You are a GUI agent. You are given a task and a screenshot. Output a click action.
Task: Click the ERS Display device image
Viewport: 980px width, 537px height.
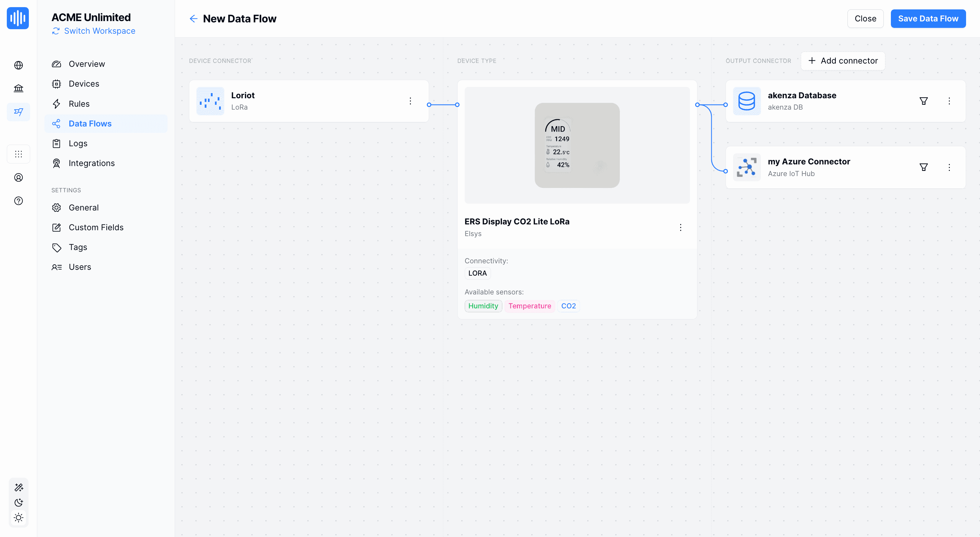click(577, 145)
